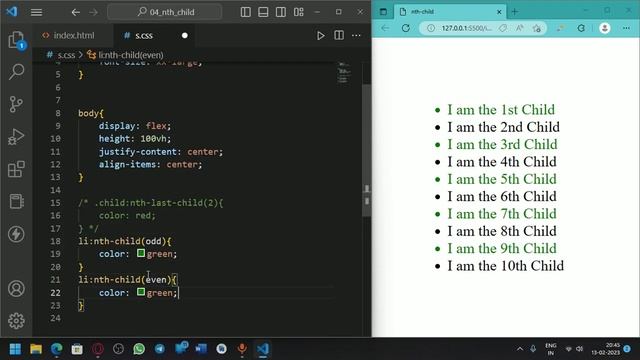Click 'justify-content: center;' on line 11
Screen dimensions: 640x360
click(161, 152)
